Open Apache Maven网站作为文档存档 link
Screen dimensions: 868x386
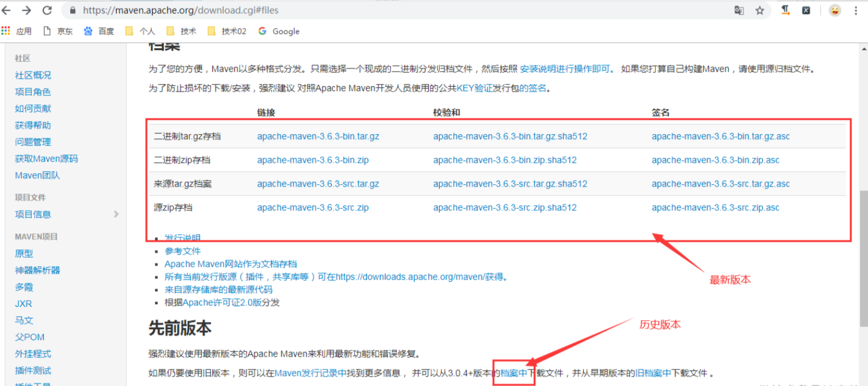[231, 264]
